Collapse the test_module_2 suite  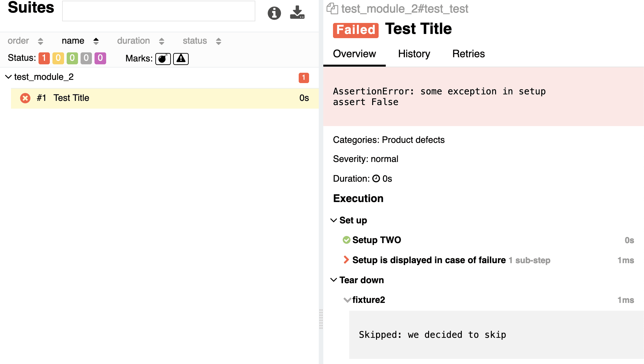click(x=9, y=77)
